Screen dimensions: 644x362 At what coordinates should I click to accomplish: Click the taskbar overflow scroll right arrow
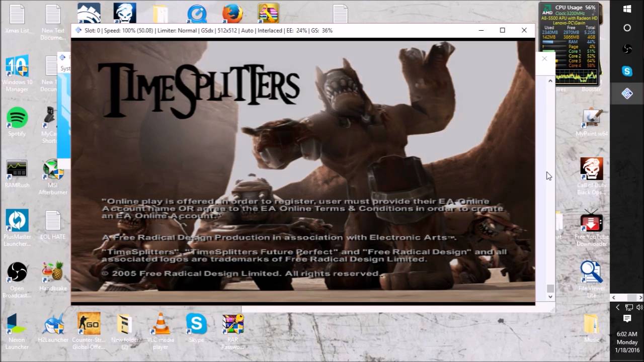point(640,297)
